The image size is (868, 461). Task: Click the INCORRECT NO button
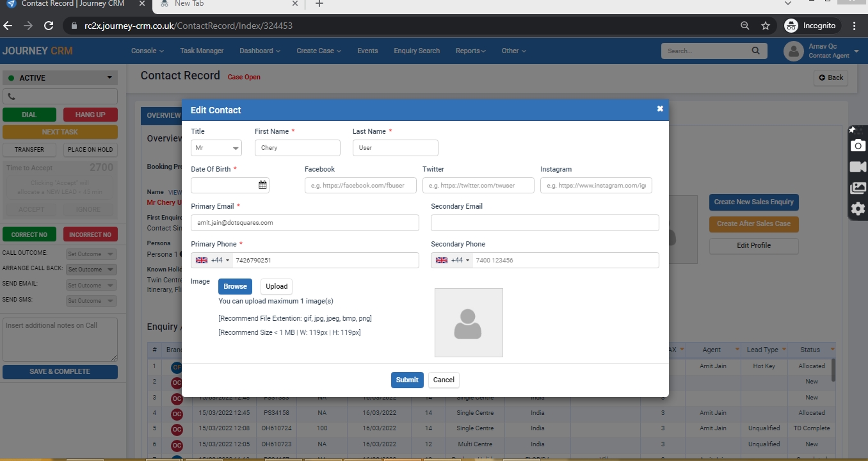tap(90, 234)
